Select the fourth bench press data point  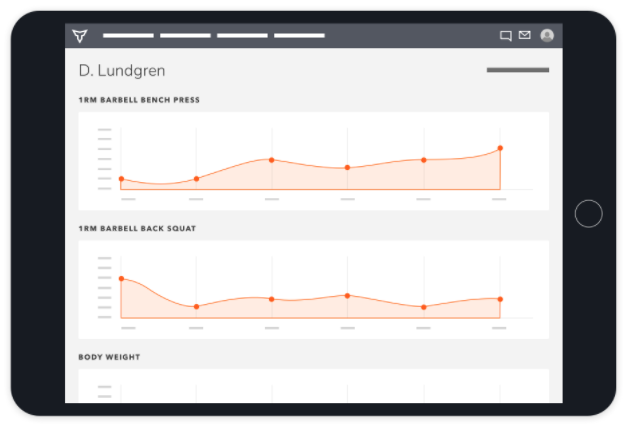pos(347,168)
